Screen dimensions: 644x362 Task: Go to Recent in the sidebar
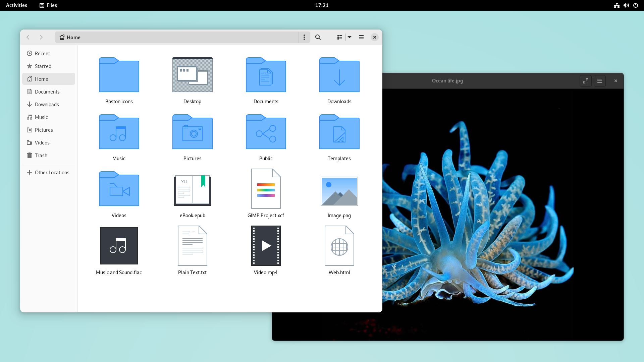(x=42, y=54)
